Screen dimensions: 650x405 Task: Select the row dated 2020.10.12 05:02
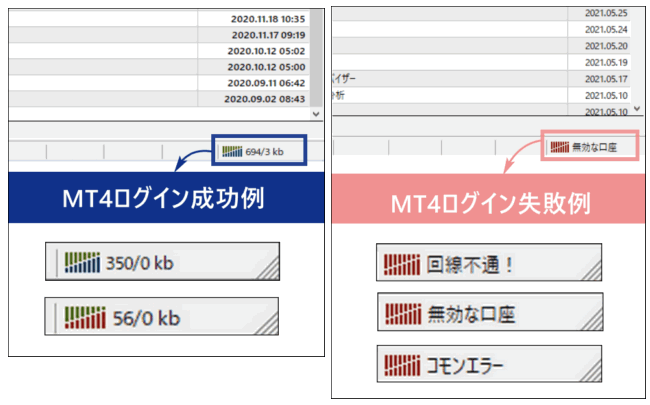[159, 51]
